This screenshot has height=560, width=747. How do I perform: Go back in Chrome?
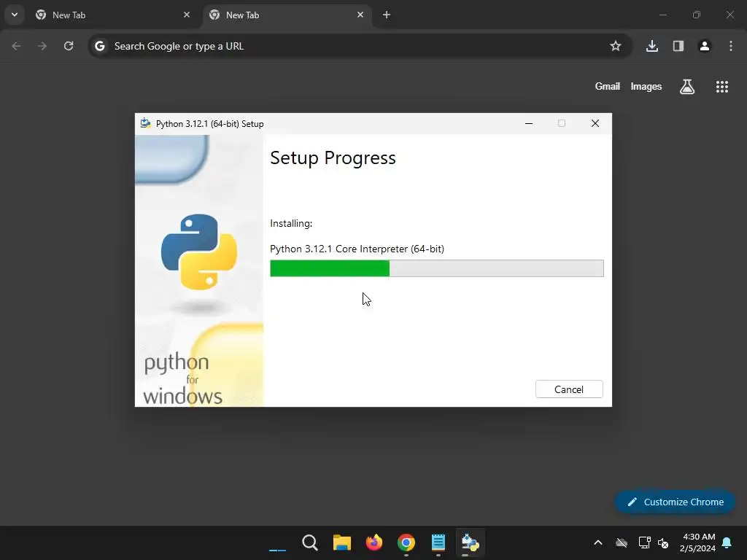point(16,46)
